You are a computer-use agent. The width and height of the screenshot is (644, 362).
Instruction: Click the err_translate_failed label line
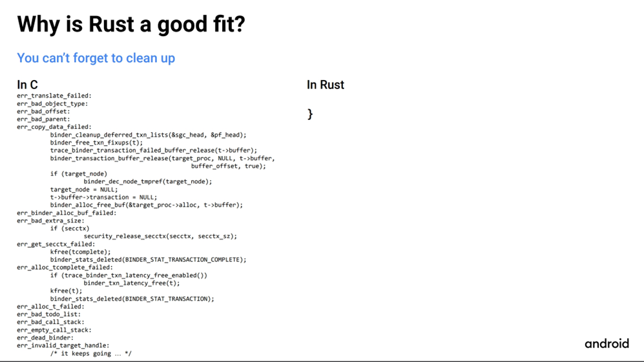click(54, 96)
